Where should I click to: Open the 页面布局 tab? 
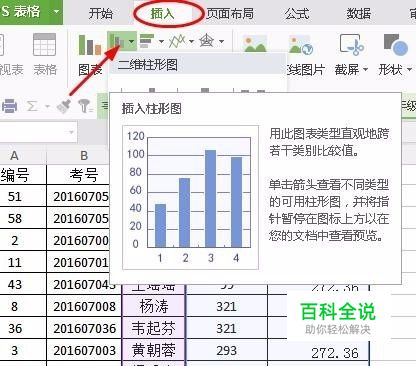tap(230, 13)
